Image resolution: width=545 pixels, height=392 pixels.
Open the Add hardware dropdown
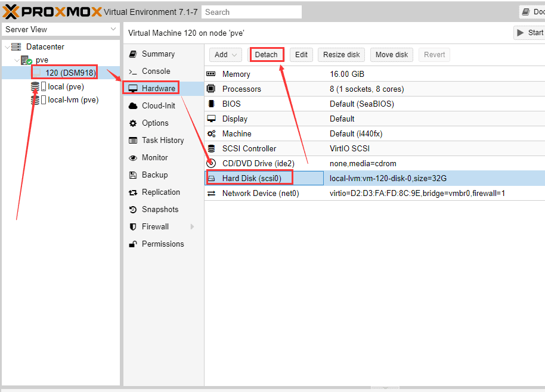pos(225,55)
